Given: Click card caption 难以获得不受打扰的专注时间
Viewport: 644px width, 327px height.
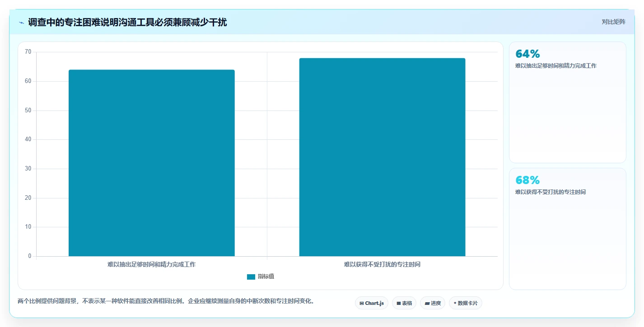Looking at the screenshot, I should tap(551, 192).
